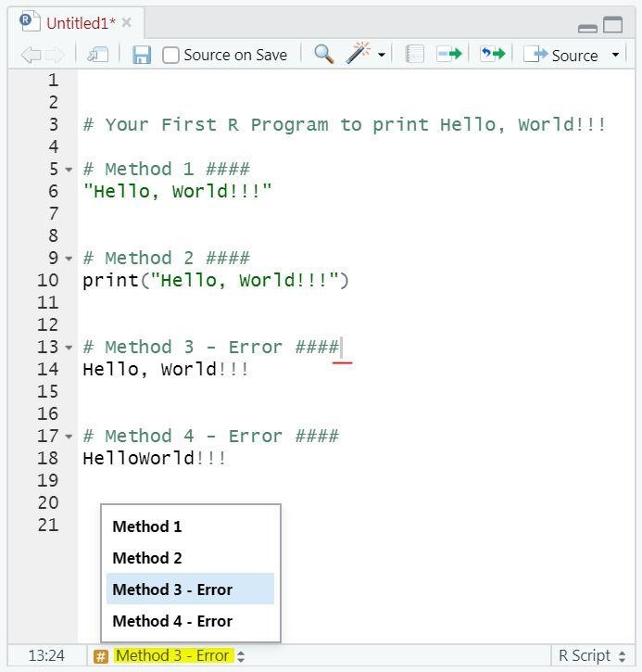Save the current document
This screenshot has width=642, height=672.
(x=142, y=55)
